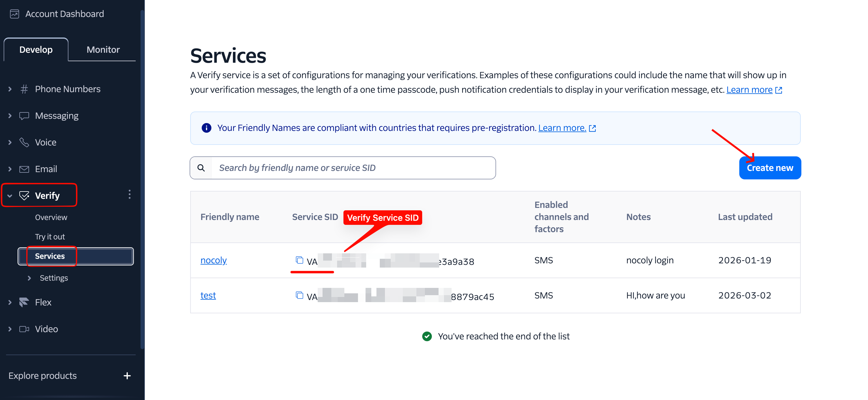
Task: Expand the Messaging section chevron
Action: click(x=10, y=116)
